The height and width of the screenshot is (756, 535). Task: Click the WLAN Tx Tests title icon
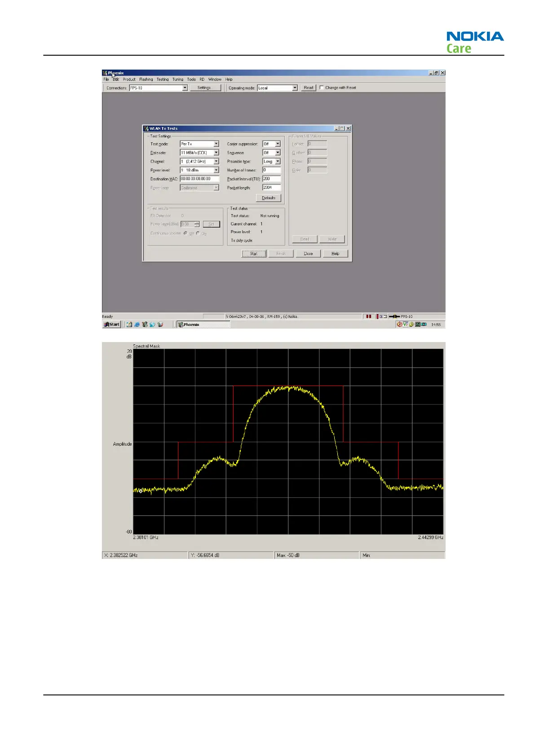coord(146,128)
